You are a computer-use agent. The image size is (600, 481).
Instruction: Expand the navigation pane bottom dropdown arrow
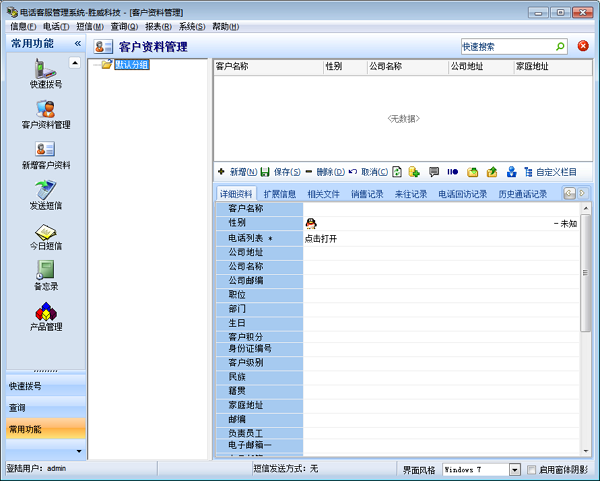[x=79, y=451]
